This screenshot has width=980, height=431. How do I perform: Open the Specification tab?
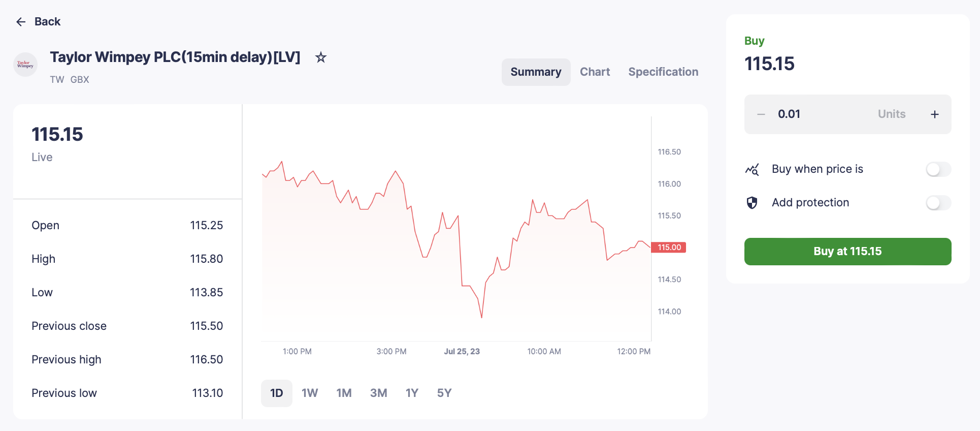click(663, 72)
